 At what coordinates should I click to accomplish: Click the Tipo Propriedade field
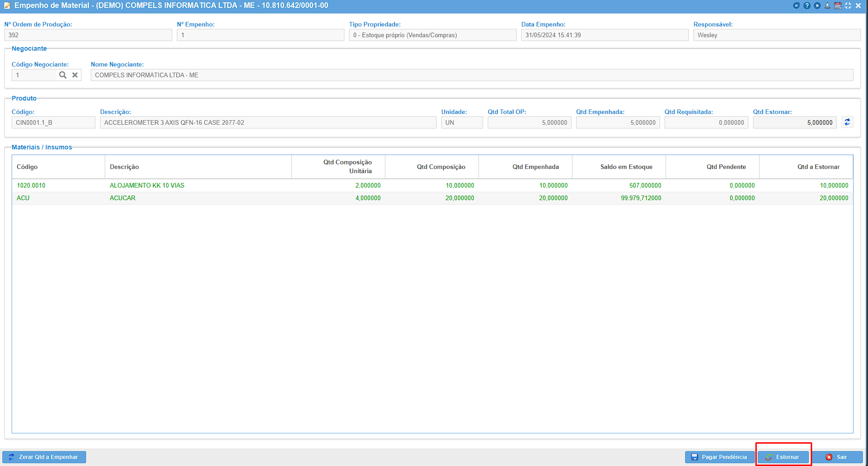coord(432,35)
